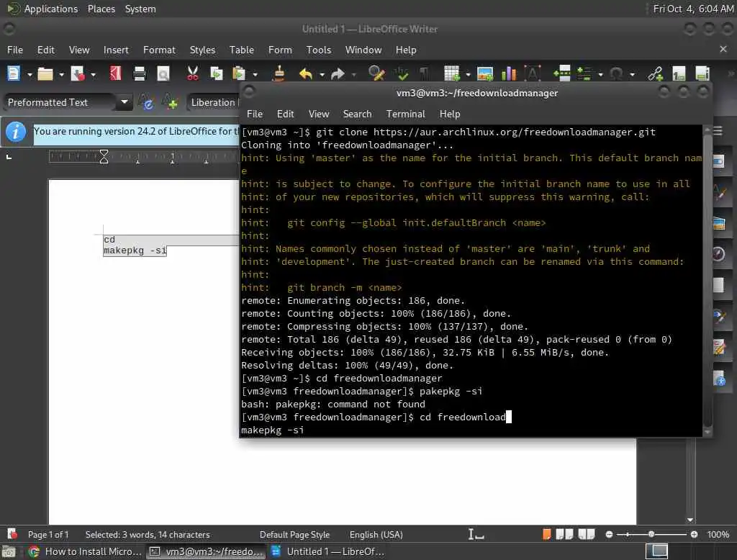Viewport: 737px width, 560px height.
Task: Click the Save document icon
Action: [x=78, y=74]
